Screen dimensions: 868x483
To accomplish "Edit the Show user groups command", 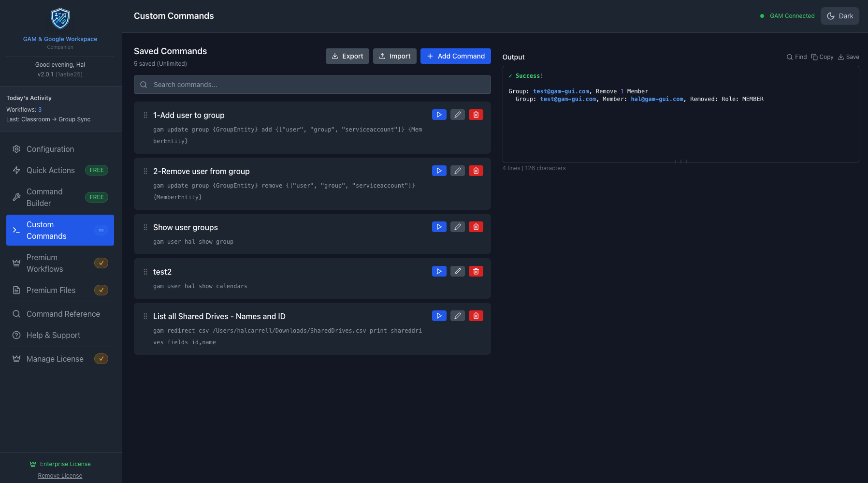I will click(x=457, y=227).
